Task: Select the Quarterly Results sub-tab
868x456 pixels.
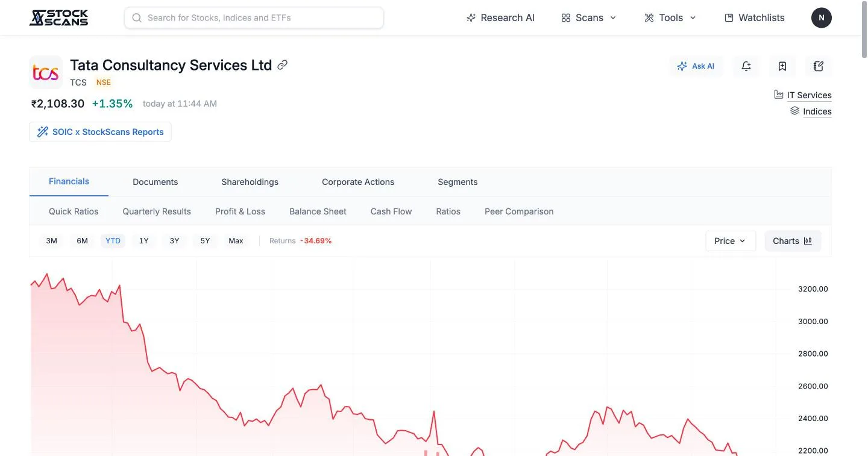Action: [157, 211]
